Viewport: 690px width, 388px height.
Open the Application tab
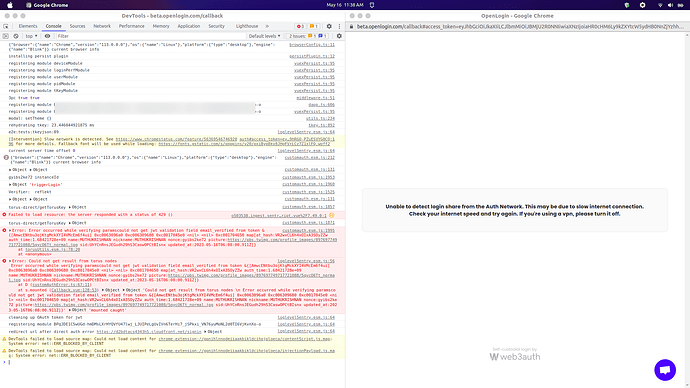click(x=189, y=26)
